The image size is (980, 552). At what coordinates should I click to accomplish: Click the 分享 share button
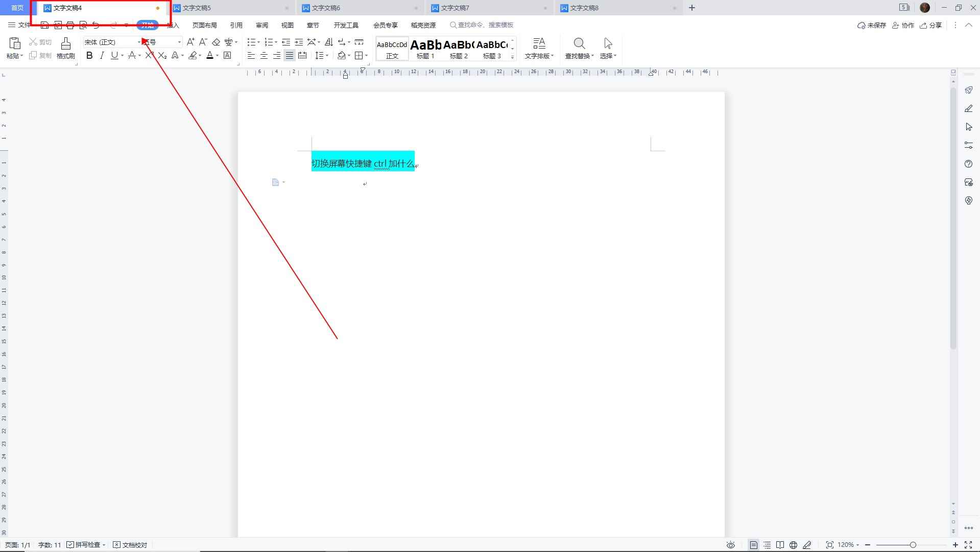(x=931, y=25)
